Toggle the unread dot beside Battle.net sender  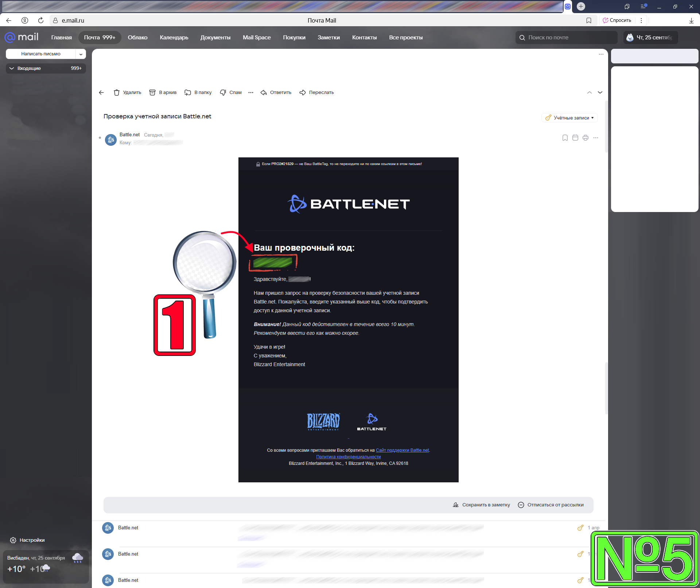pyautogui.click(x=100, y=138)
